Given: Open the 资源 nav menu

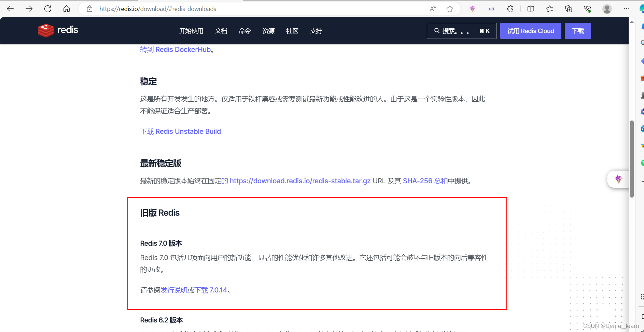Looking at the screenshot, I should [269, 31].
